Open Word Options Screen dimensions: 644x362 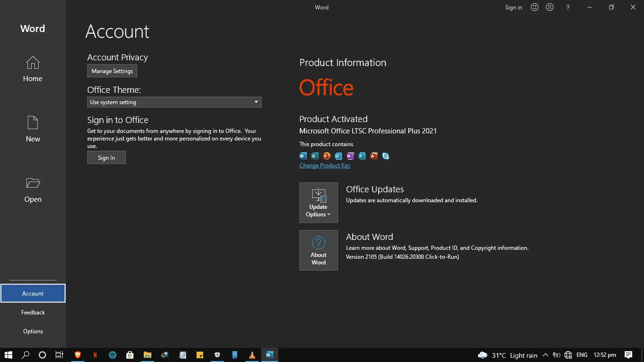point(33,331)
